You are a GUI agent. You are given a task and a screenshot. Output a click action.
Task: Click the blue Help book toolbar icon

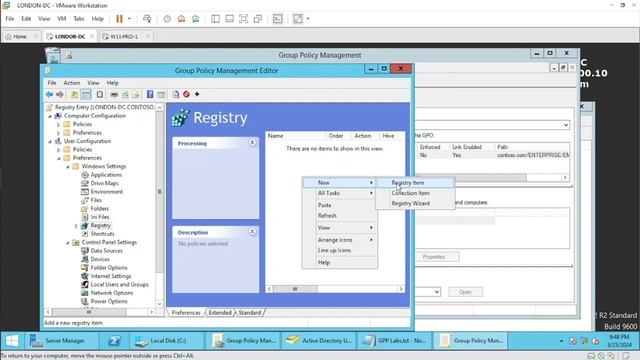pos(150,94)
